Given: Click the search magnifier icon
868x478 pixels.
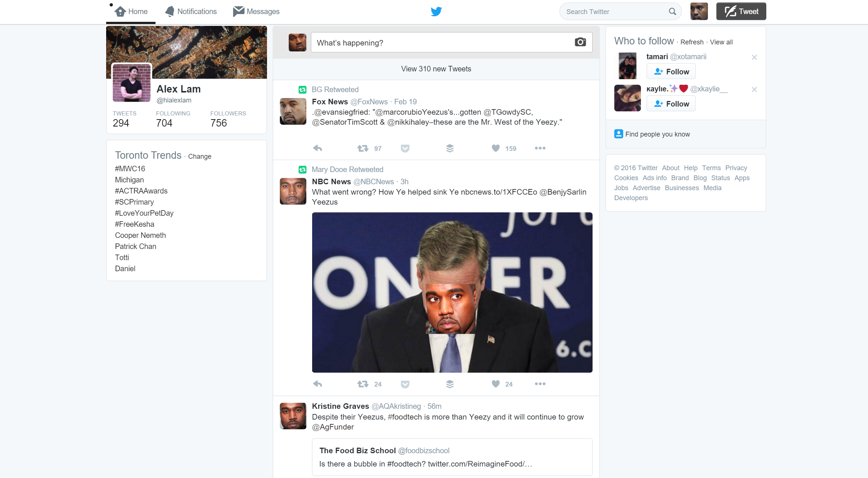Looking at the screenshot, I should tap(672, 11).
